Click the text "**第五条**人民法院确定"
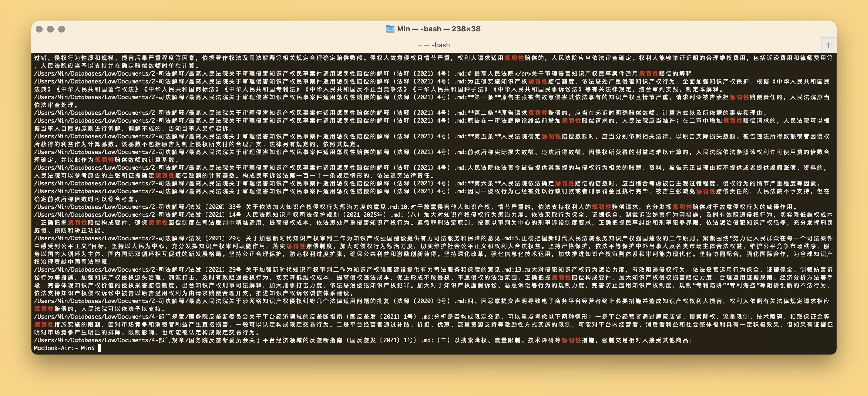The image size is (868, 396). pyautogui.click(x=504, y=136)
